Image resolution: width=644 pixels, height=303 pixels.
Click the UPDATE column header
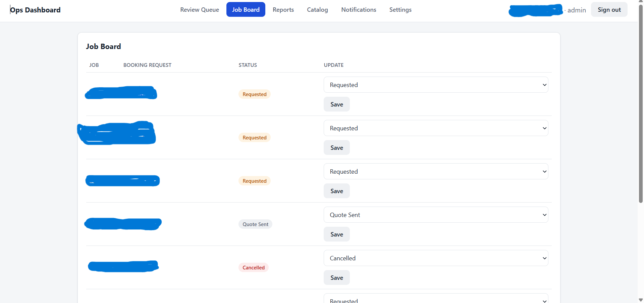pyautogui.click(x=333, y=65)
